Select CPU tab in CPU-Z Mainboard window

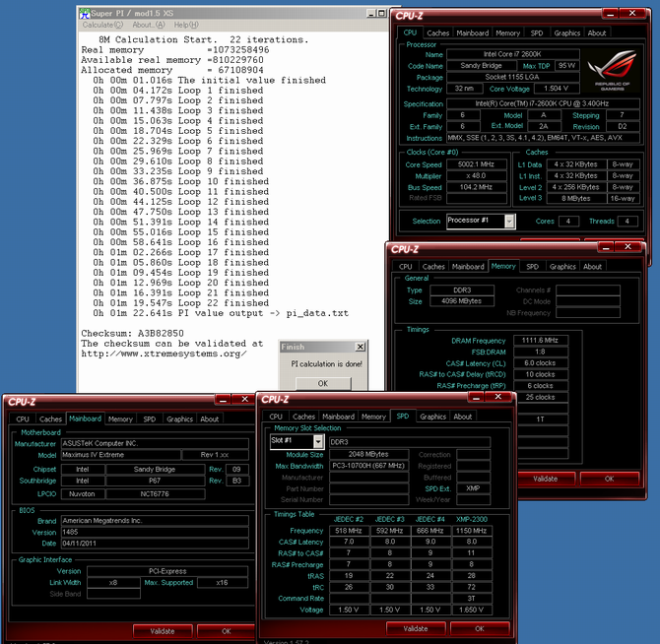pyautogui.click(x=23, y=419)
